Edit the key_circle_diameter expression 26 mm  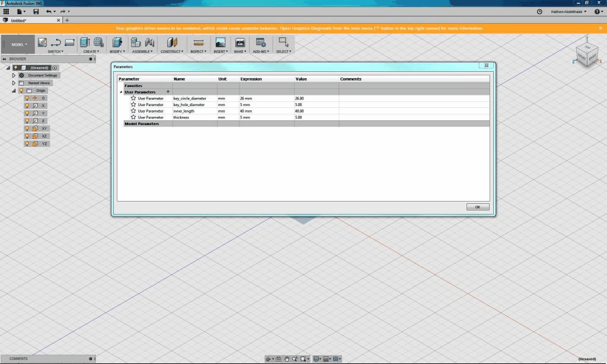click(x=266, y=98)
